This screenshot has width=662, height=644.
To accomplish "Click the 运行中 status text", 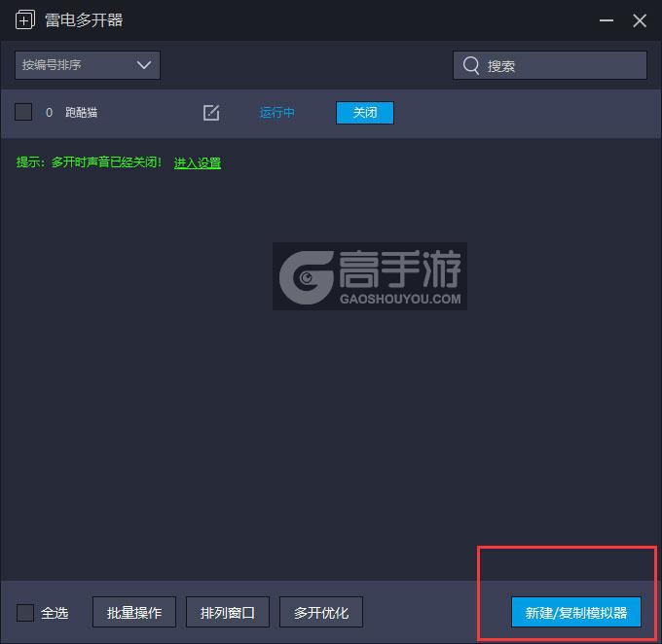I will click(276, 113).
